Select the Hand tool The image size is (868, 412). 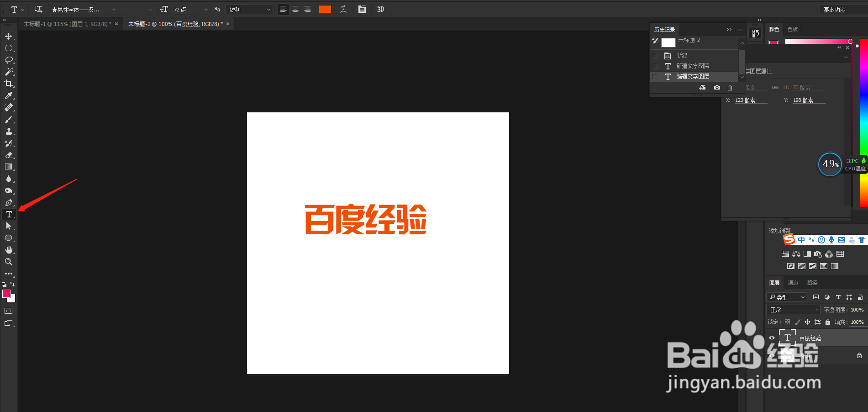[x=9, y=250]
